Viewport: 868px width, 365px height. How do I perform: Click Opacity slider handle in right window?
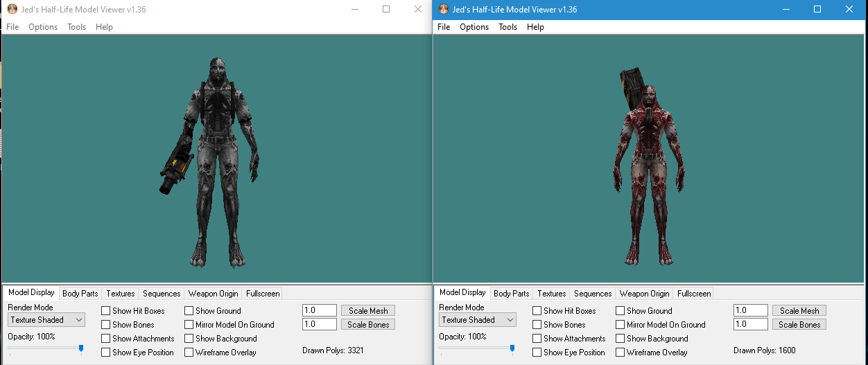pos(512,349)
